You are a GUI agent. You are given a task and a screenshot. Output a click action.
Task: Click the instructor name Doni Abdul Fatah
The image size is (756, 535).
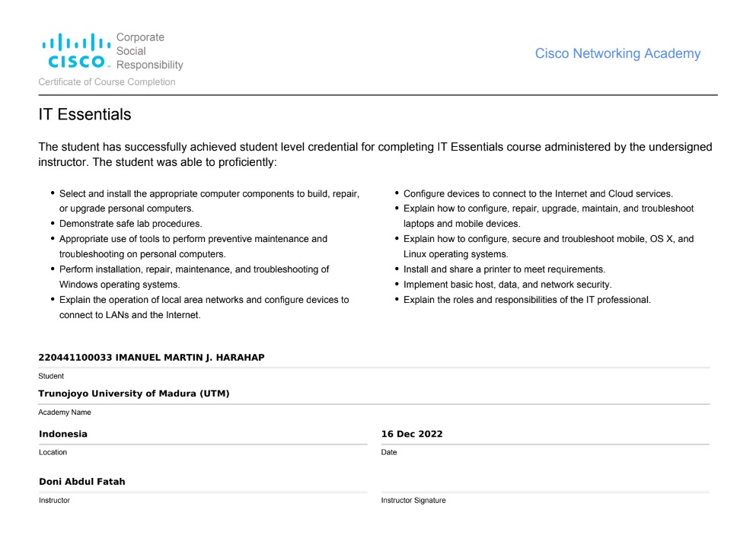(x=82, y=482)
